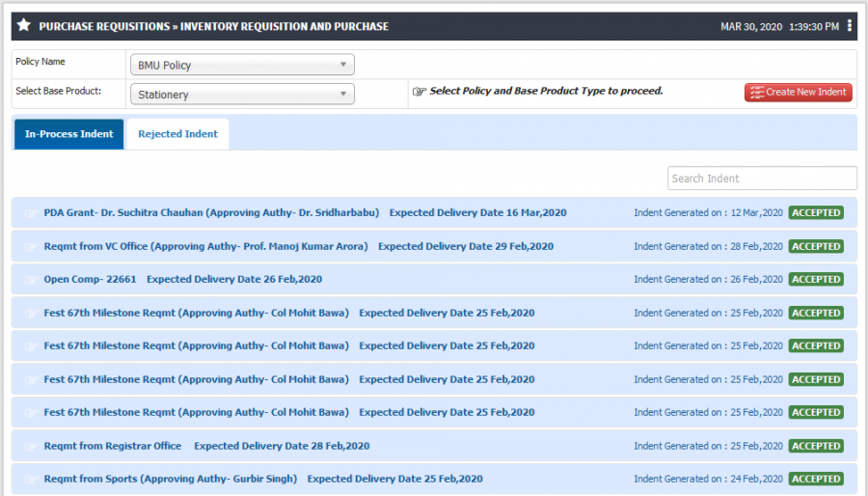Click ACCEPTED badge on Reqmt from Sports row
This screenshot has height=496, width=868.
tap(816, 479)
